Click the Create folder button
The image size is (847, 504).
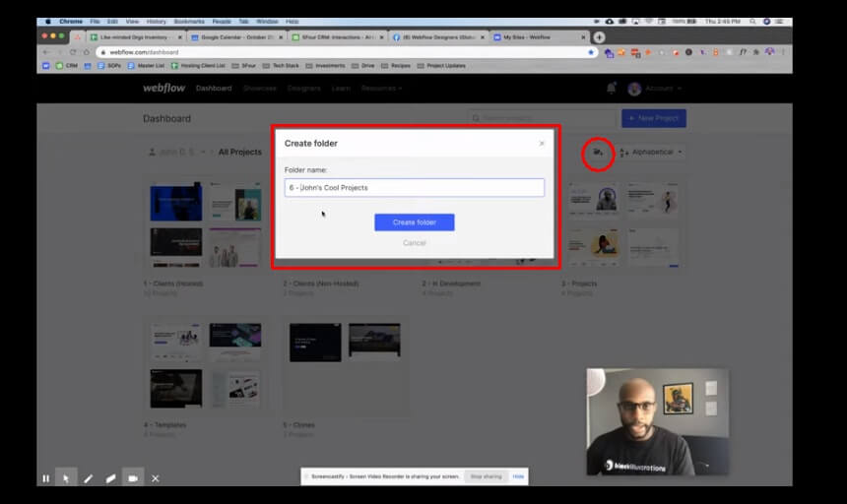(x=415, y=222)
